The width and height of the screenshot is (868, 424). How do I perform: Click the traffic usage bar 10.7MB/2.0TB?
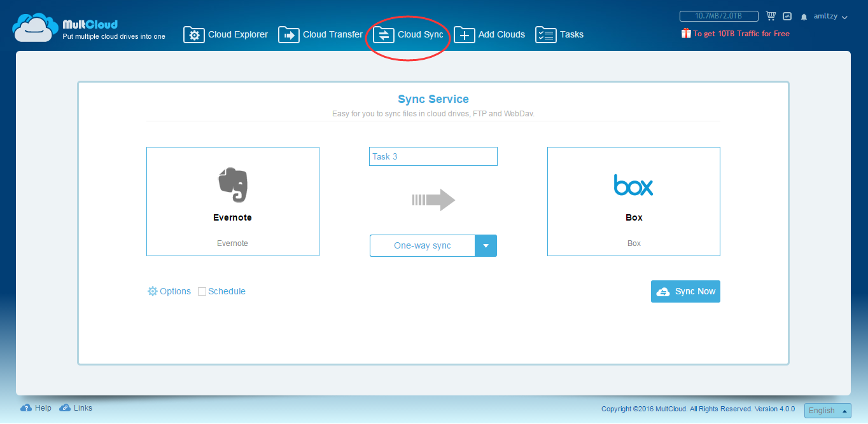[x=719, y=16]
